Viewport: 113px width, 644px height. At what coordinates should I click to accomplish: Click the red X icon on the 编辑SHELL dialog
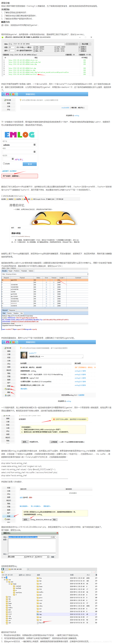click(x=57, y=533)
